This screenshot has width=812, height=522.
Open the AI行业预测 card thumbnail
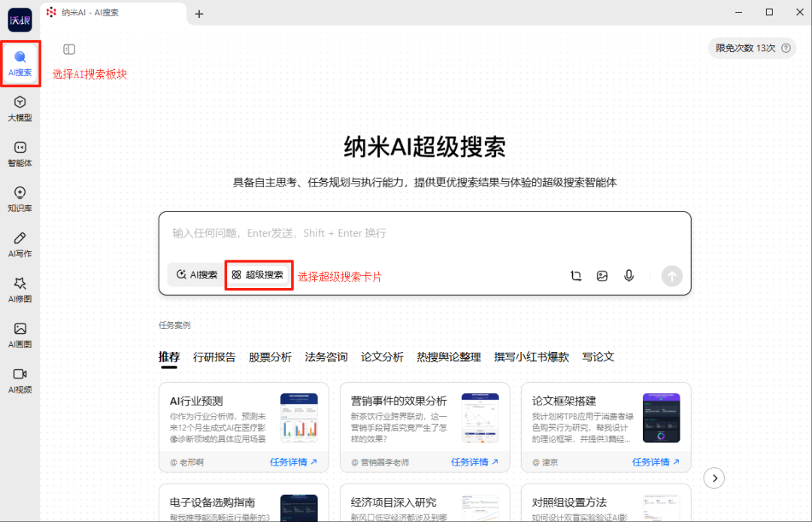tap(298, 418)
